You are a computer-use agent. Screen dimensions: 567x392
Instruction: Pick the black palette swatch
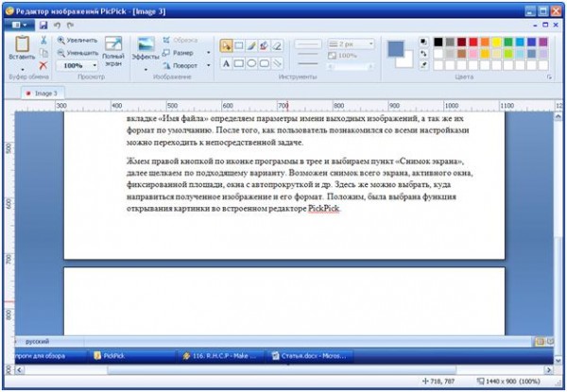[x=438, y=42]
